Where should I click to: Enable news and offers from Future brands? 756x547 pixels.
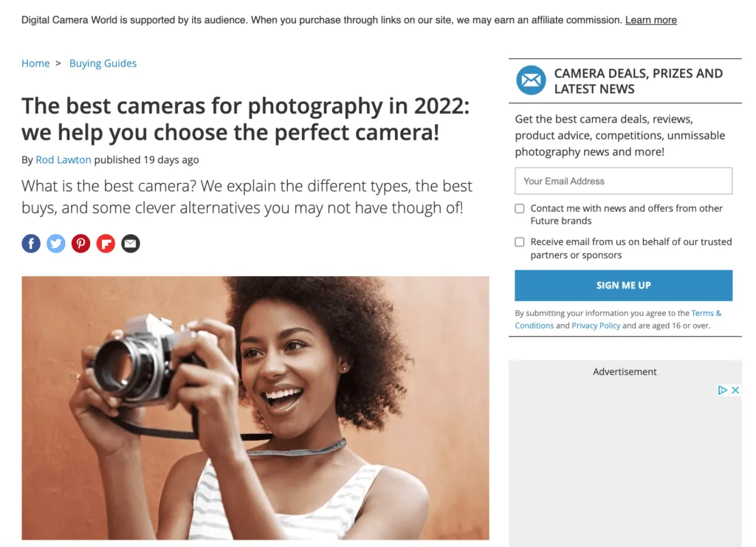point(520,209)
